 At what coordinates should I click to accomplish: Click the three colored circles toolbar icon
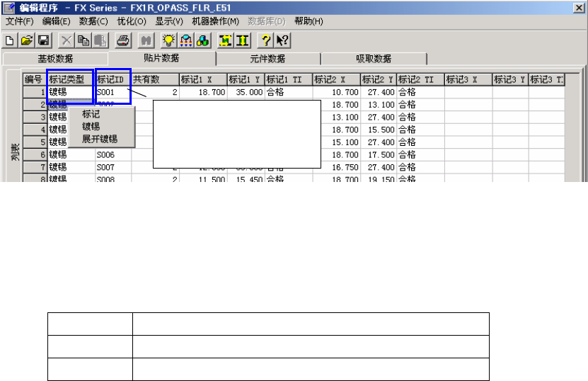[x=202, y=40]
